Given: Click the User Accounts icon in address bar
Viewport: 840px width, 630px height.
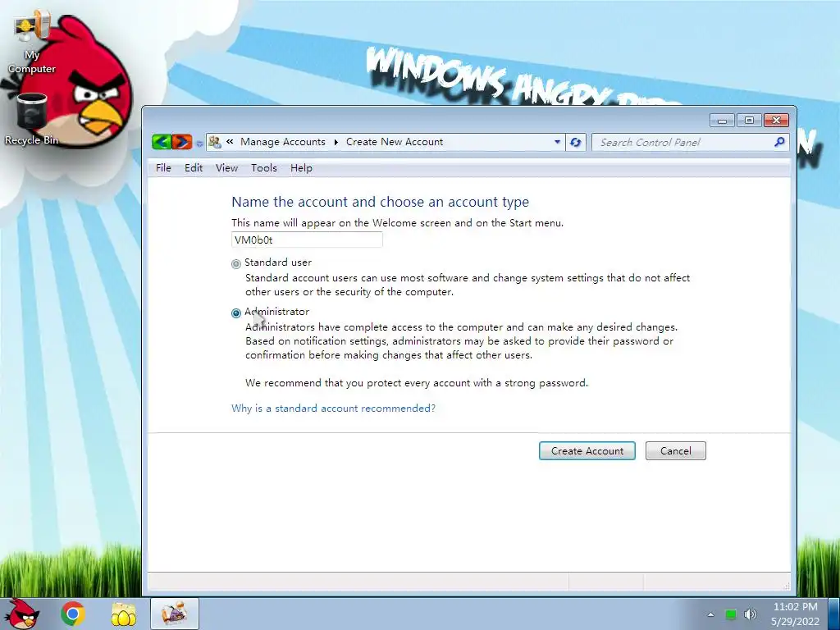Looking at the screenshot, I should pyautogui.click(x=215, y=142).
